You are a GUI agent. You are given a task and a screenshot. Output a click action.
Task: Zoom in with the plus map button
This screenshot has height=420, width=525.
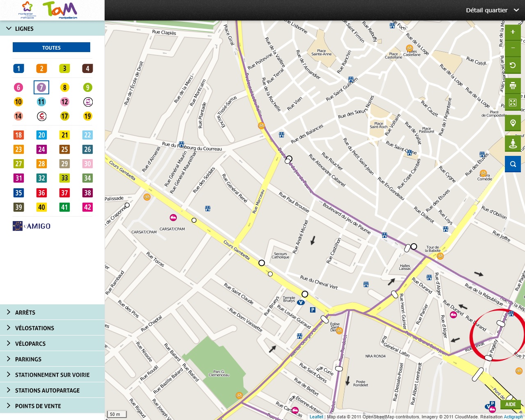click(513, 32)
